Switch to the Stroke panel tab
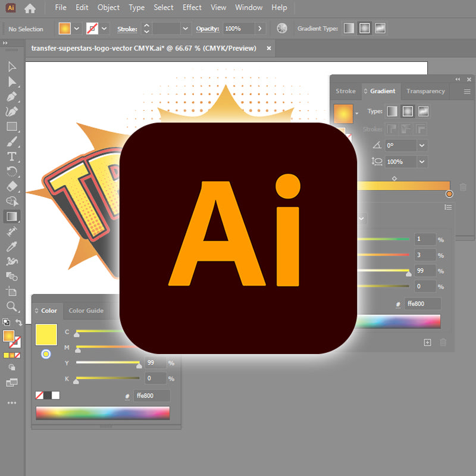The height and width of the screenshot is (476, 476). coord(346,91)
